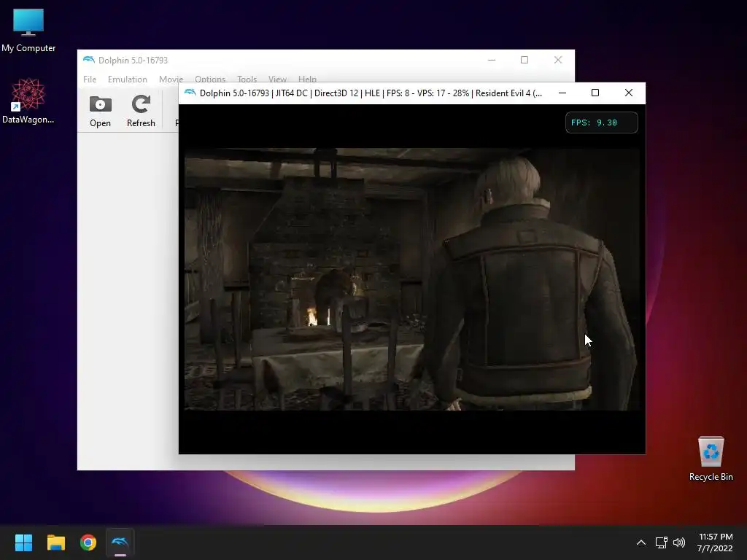
Task: Select the My Computer desktop icon
Action: coord(28,31)
